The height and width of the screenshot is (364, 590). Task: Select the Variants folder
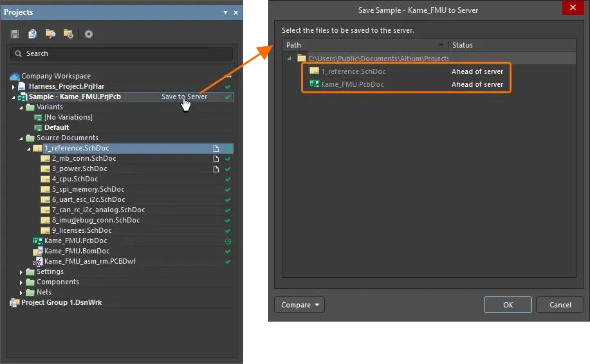click(50, 107)
